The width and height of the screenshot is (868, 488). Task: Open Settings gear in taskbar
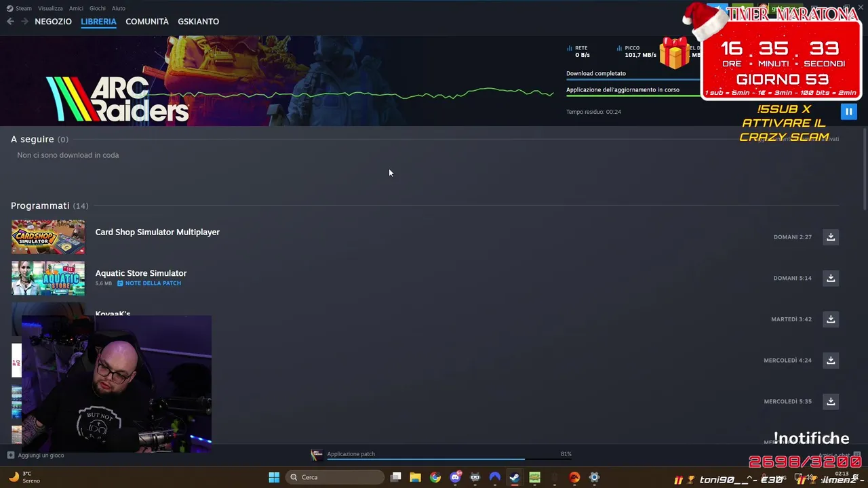point(594,477)
